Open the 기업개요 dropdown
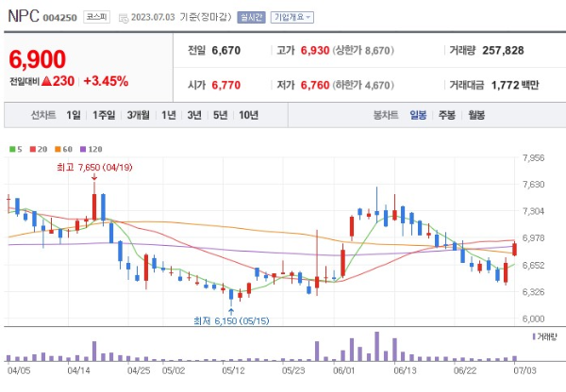This screenshot has height=392, width=566. click(292, 17)
